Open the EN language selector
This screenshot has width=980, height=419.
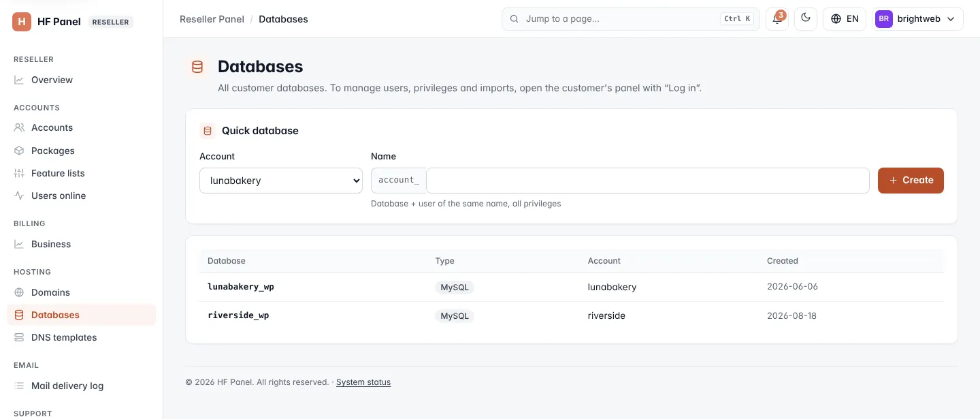pyautogui.click(x=845, y=19)
